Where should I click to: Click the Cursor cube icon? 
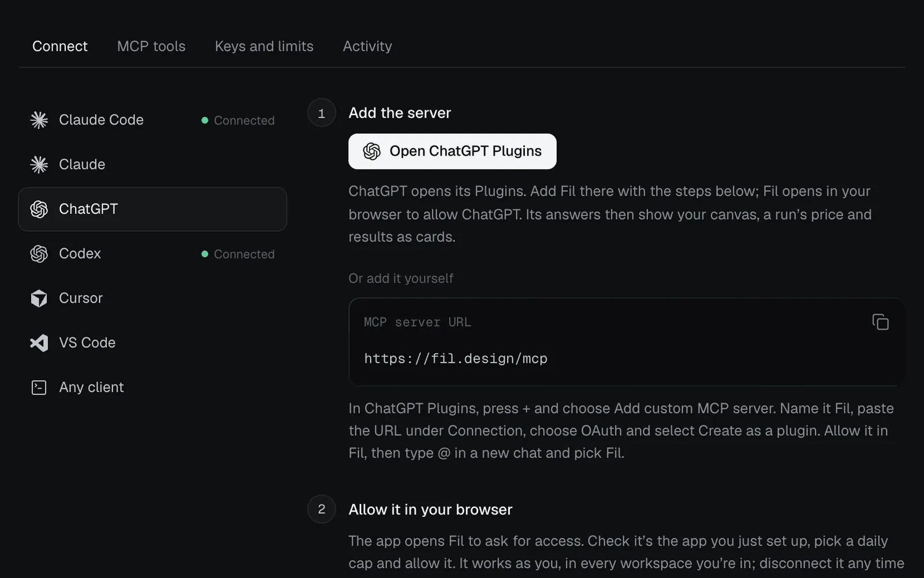tap(39, 298)
